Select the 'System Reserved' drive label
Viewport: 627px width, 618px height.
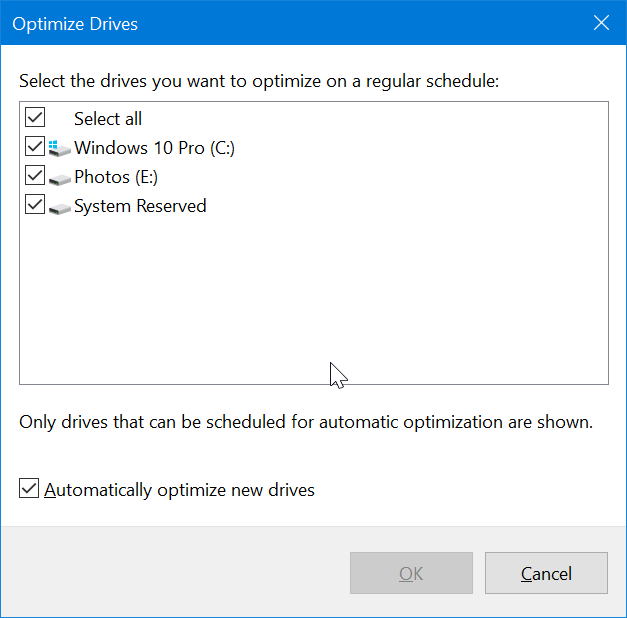coord(140,206)
